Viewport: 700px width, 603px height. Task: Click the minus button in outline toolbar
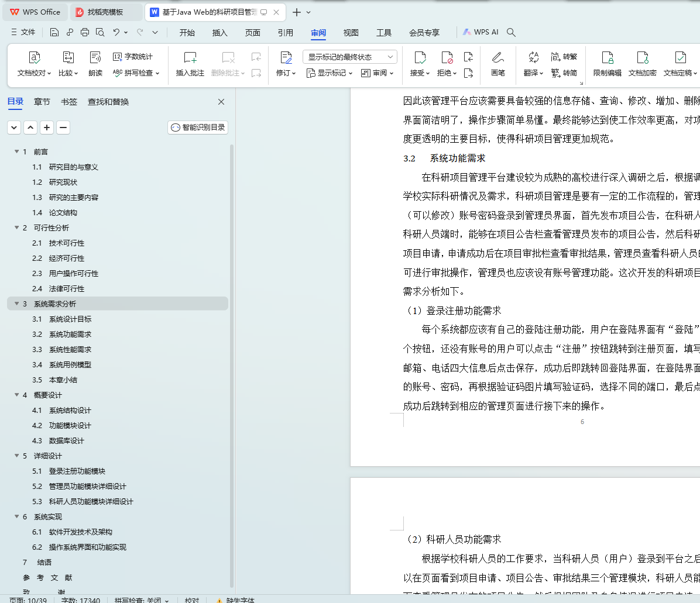[63, 128]
